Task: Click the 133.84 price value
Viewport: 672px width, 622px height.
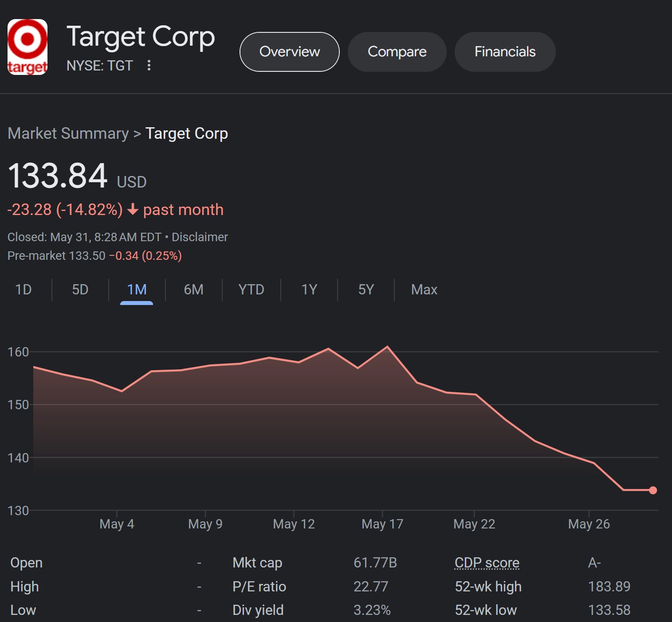Action: tap(57, 176)
